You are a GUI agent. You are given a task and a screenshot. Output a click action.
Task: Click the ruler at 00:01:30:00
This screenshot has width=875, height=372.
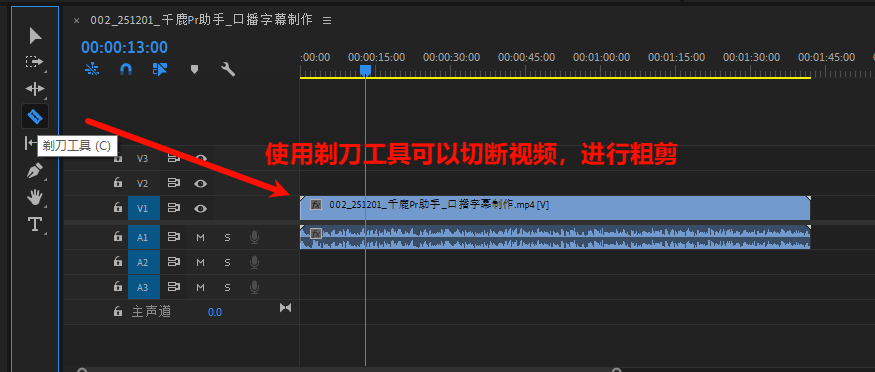pos(751,57)
